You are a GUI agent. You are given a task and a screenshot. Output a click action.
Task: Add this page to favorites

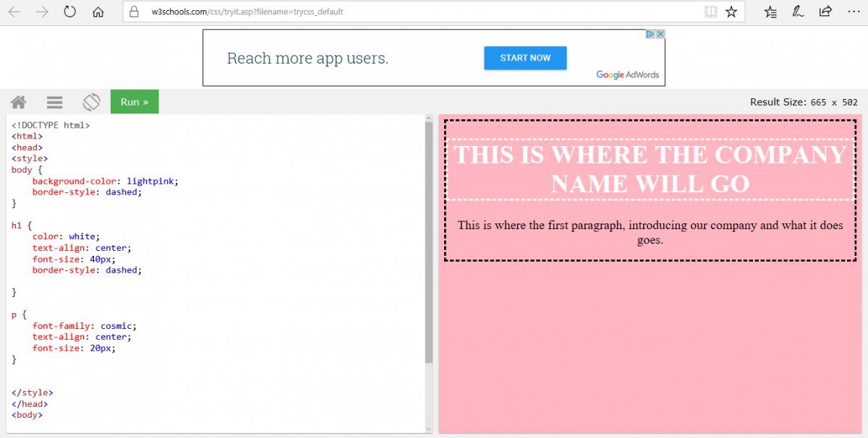[x=731, y=12]
